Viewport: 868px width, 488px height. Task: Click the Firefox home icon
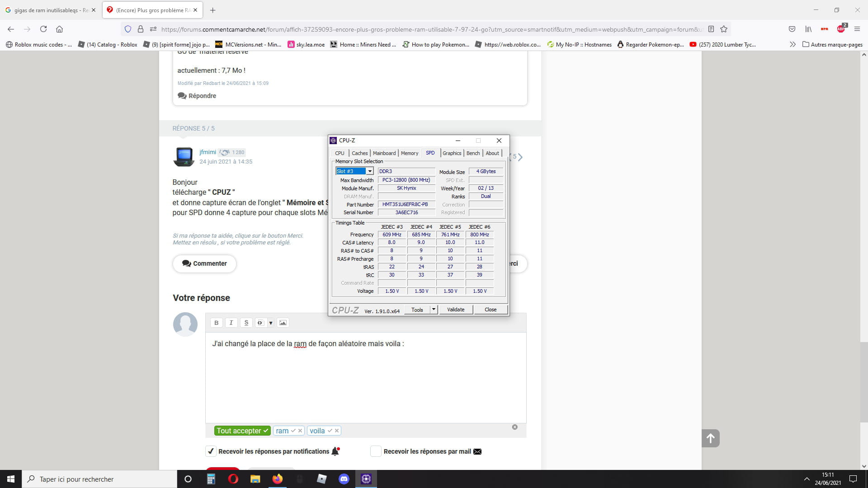point(59,29)
